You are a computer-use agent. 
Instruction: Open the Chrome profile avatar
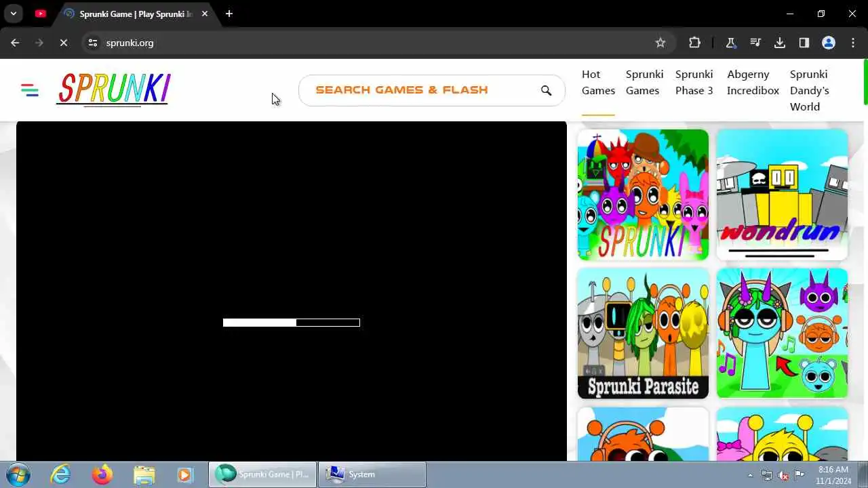829,43
